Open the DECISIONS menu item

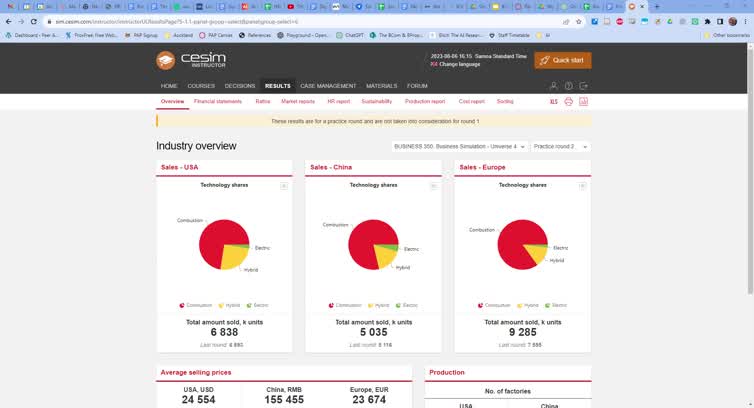tap(240, 86)
